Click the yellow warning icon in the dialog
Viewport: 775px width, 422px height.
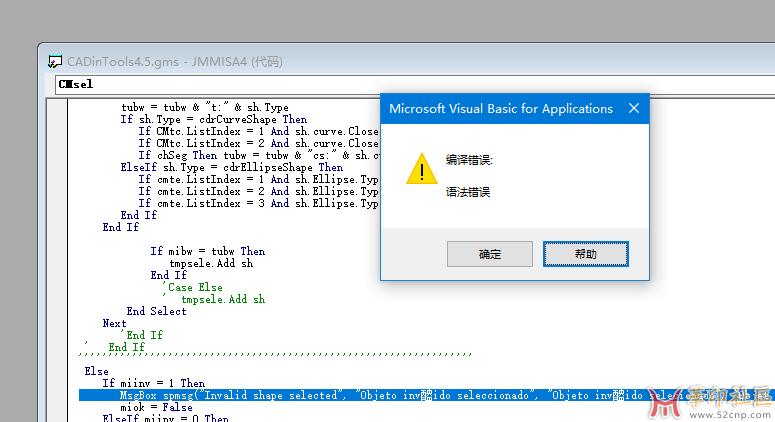tap(421, 169)
